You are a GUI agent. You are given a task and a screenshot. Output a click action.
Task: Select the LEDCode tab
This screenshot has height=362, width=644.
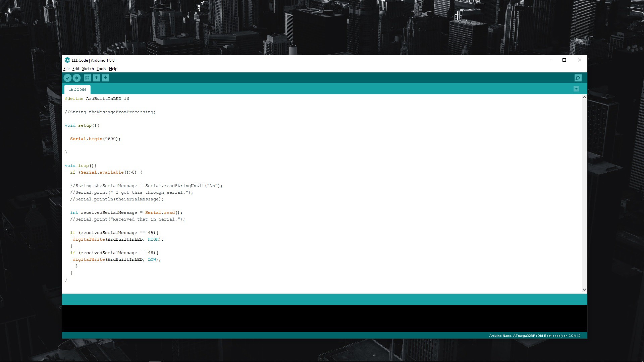77,89
